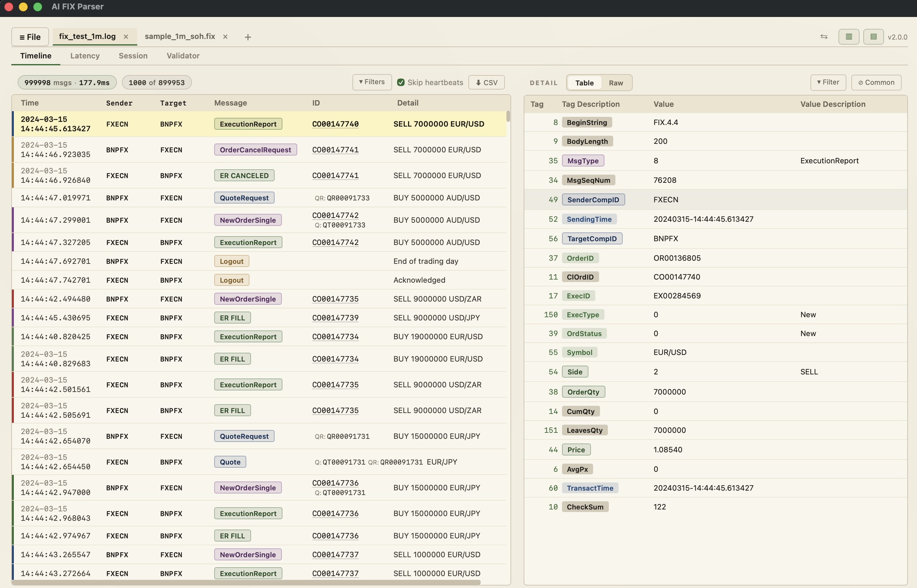Select the Logout row marked Acknowledged
This screenshot has width=917, height=588.
[x=259, y=280]
